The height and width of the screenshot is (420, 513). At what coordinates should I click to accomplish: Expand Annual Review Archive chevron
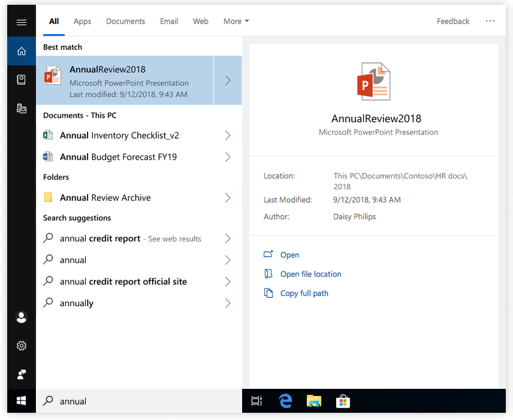[x=228, y=197]
